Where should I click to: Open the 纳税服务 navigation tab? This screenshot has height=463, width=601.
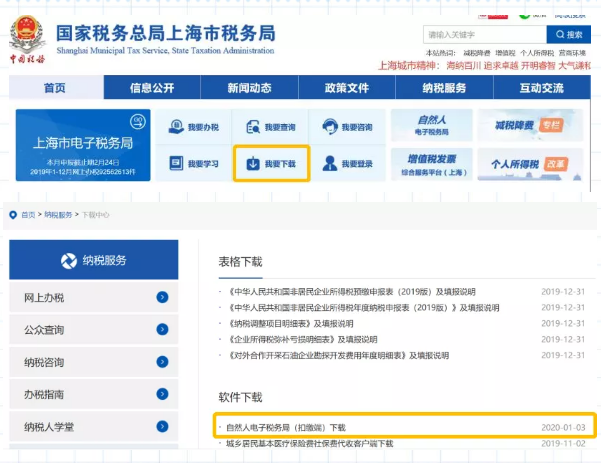pyautogui.click(x=444, y=87)
